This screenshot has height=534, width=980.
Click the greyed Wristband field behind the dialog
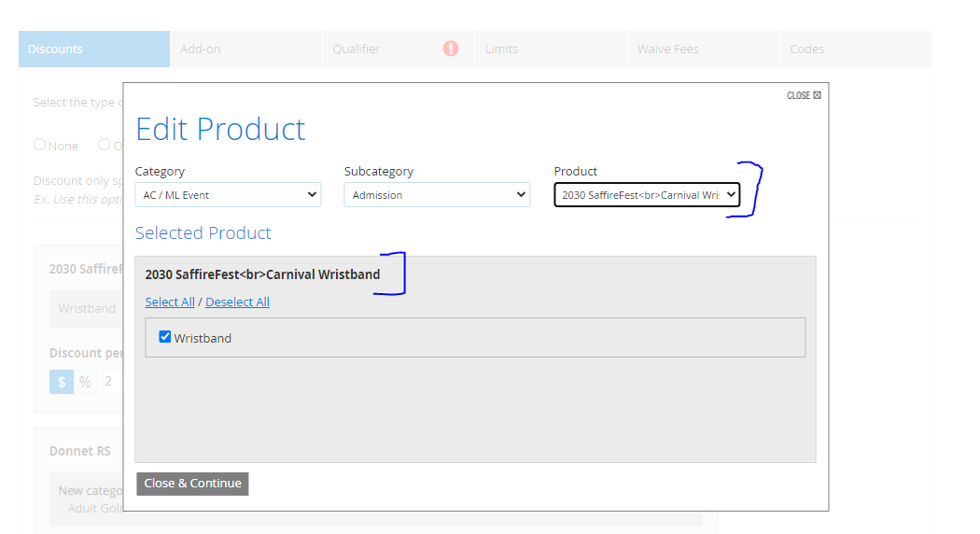tap(87, 308)
